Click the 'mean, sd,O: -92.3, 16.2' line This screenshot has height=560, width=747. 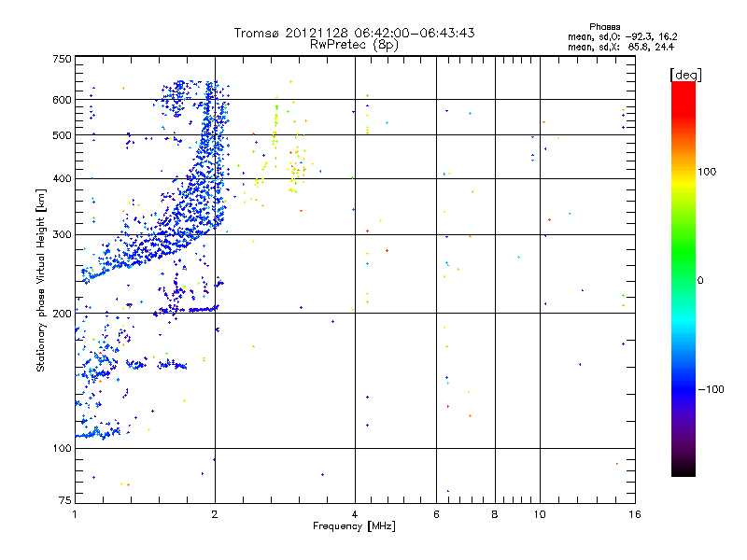[622, 37]
